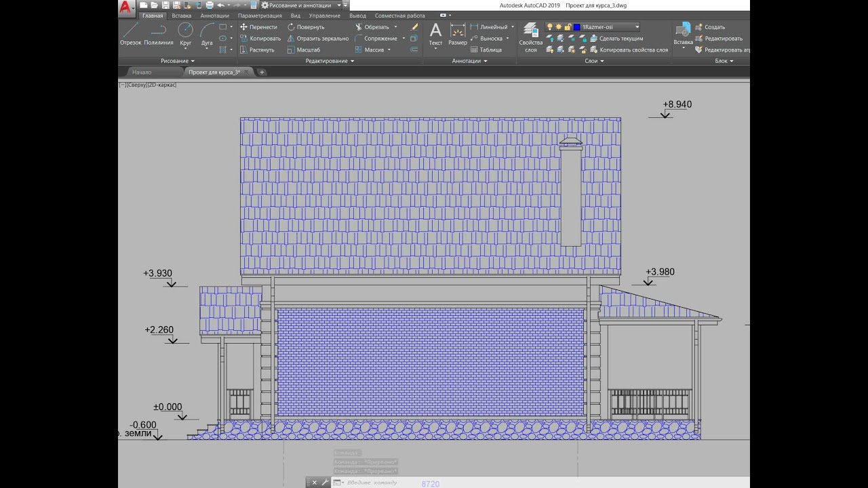This screenshot has width=868, height=488.
Task: Click the Масштаб scale tool
Action: [x=303, y=50]
